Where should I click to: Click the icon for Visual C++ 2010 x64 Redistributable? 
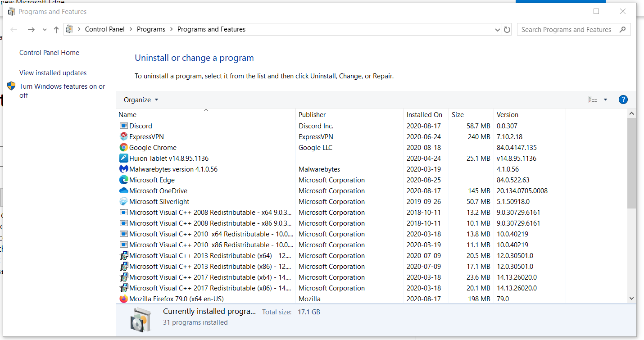[124, 234]
